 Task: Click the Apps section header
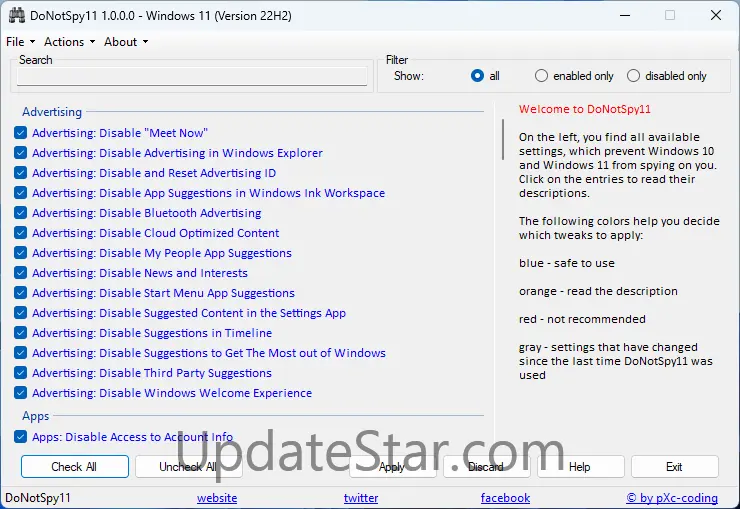coord(36,416)
